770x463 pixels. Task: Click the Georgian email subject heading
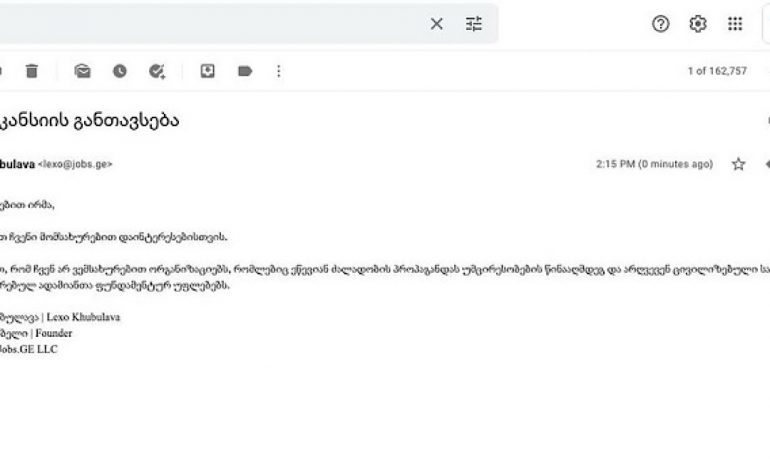coord(89,120)
